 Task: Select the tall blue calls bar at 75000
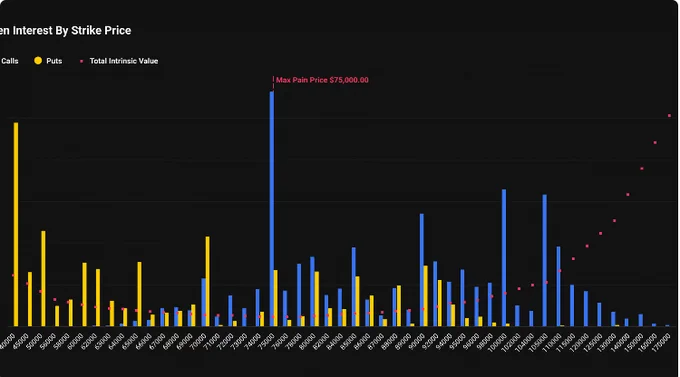(x=272, y=209)
